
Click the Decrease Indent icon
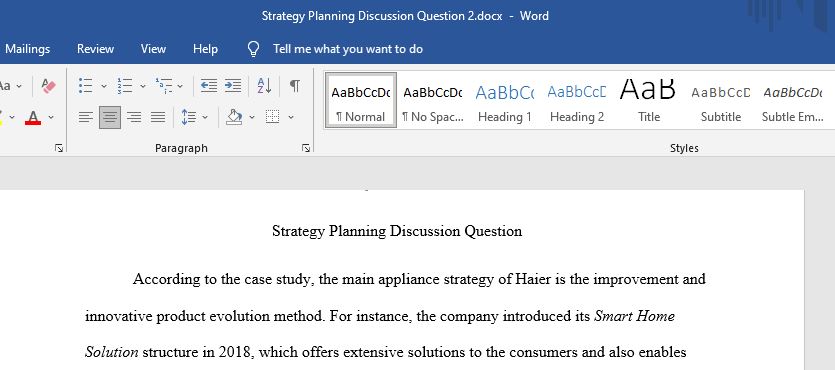[209, 85]
